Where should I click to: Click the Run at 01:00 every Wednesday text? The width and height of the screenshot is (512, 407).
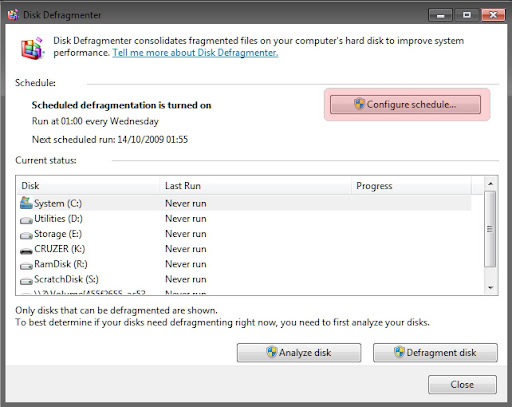(x=95, y=121)
